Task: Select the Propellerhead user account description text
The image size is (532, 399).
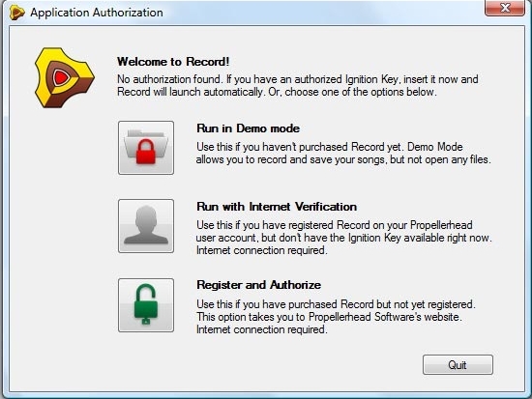Action: pos(343,238)
